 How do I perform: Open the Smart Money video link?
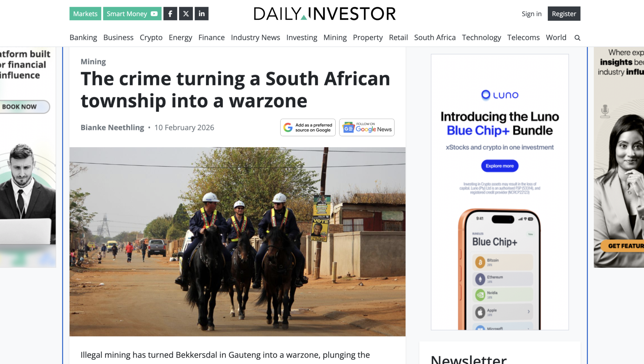132,14
